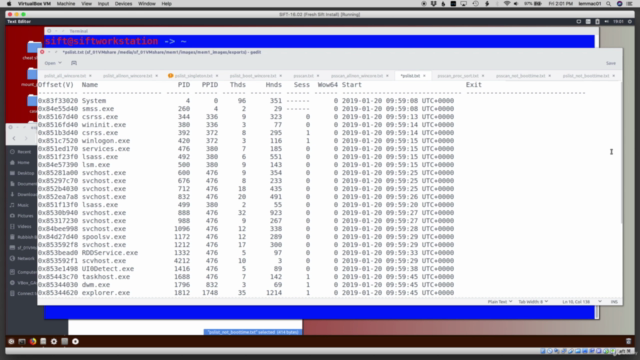Screen dimensions: 640x360
Task: Close the pslist_singleton.txt tab
Action: coord(217,76)
